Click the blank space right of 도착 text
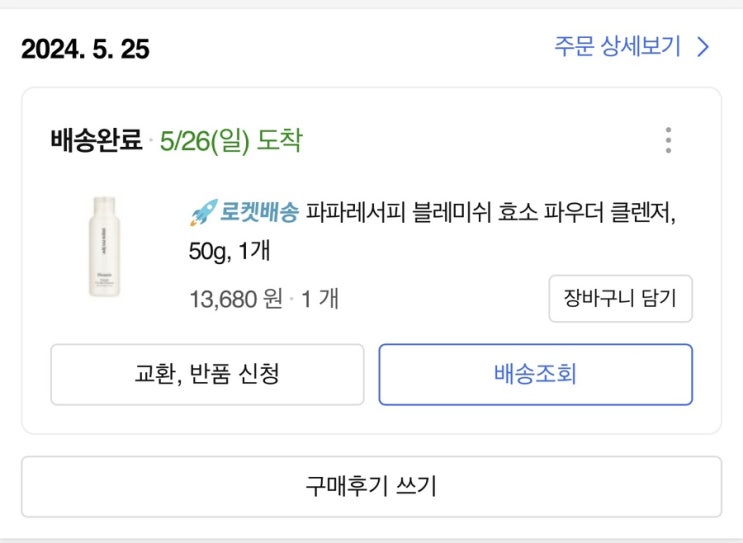This screenshot has height=543, width=743. (470, 141)
